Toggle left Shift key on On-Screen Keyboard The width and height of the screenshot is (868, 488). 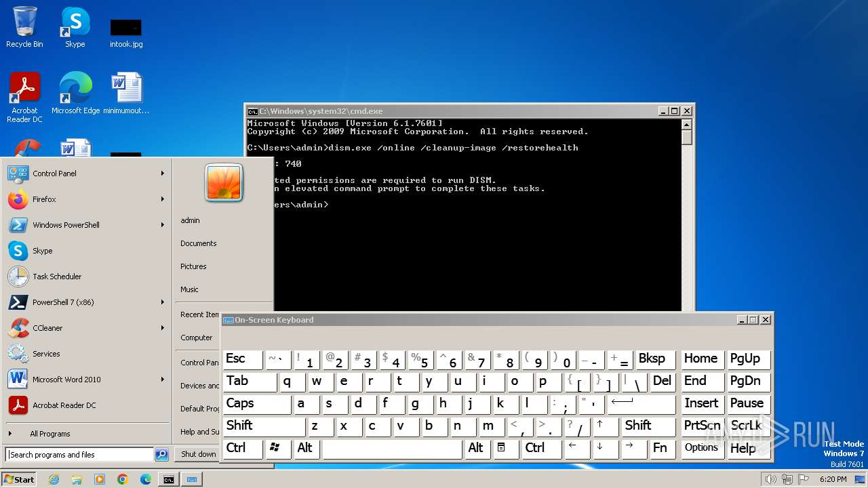(264, 426)
